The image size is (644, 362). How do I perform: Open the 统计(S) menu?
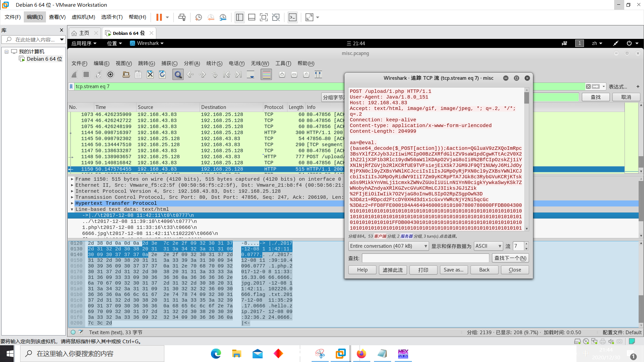click(x=214, y=63)
